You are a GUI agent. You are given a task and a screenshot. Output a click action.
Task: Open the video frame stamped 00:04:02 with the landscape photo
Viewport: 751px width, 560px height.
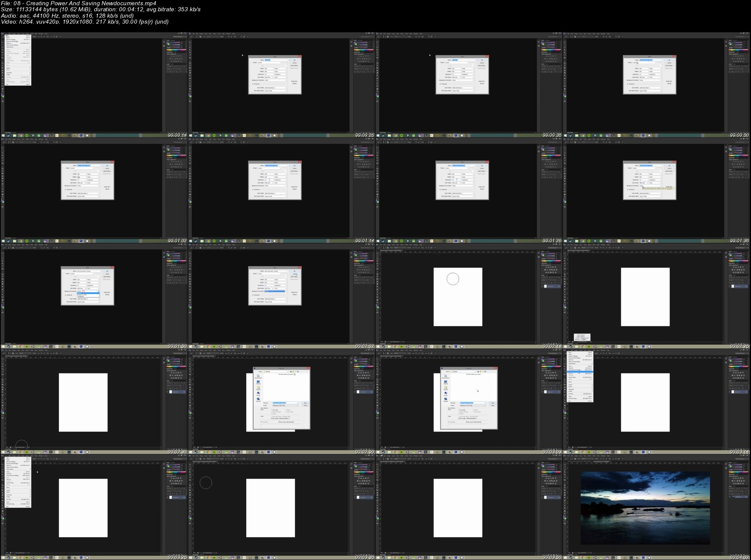(x=657, y=507)
